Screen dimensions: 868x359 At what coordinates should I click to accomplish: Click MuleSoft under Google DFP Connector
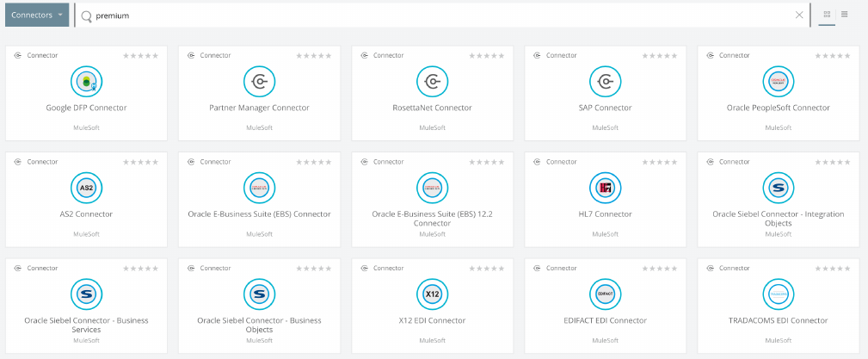[86, 128]
